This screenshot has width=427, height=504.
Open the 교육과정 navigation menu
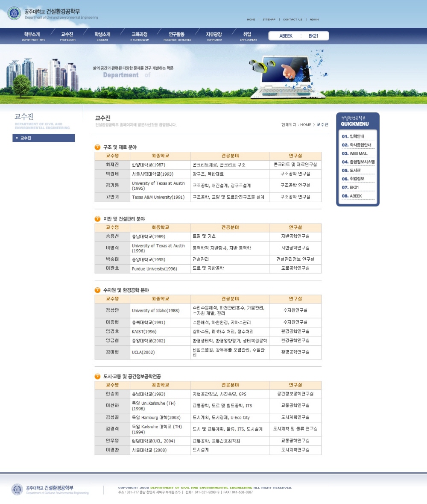(140, 36)
